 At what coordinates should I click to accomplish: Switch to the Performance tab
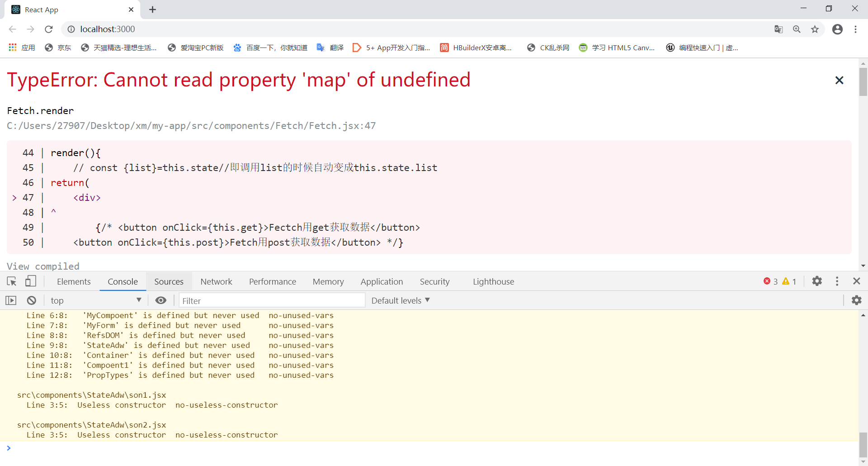point(273,281)
